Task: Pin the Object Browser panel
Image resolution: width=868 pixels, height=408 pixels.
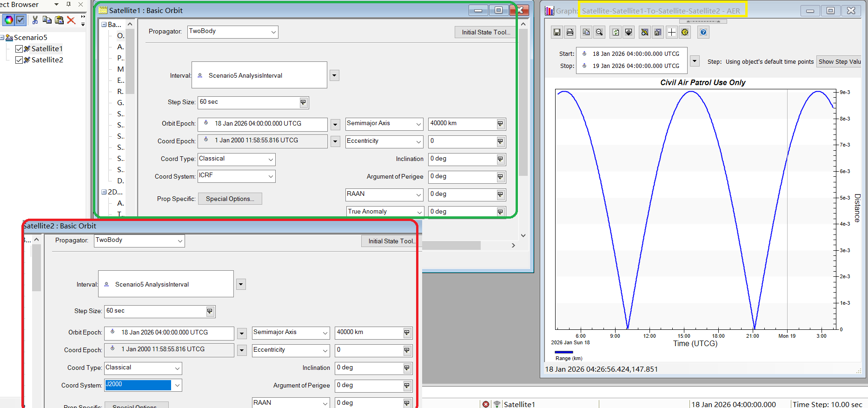Action: [x=69, y=4]
